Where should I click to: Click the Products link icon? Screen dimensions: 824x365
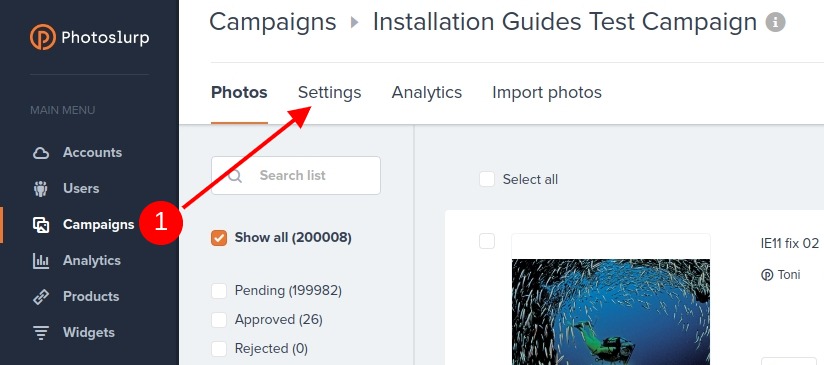(41, 297)
